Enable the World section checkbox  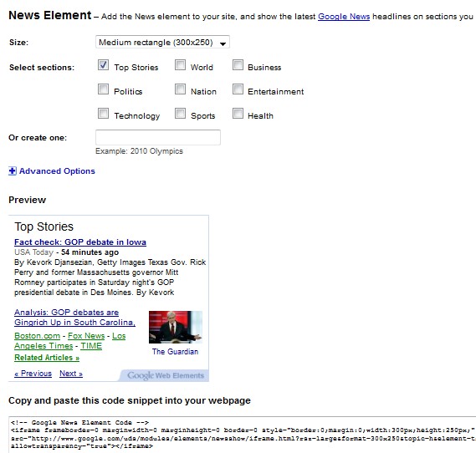click(x=180, y=65)
